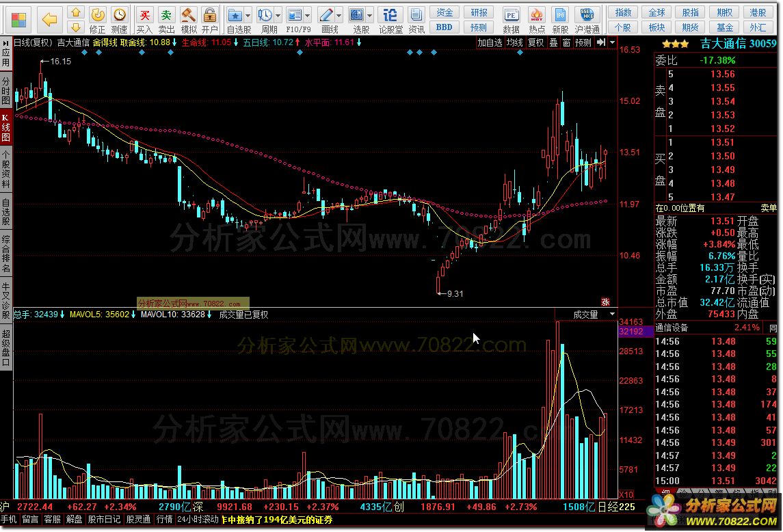Click the 预测 button under 研报

tap(479, 27)
